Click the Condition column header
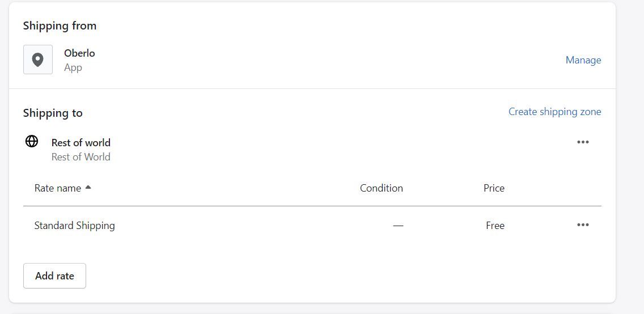This screenshot has height=314, width=644. 381,188
